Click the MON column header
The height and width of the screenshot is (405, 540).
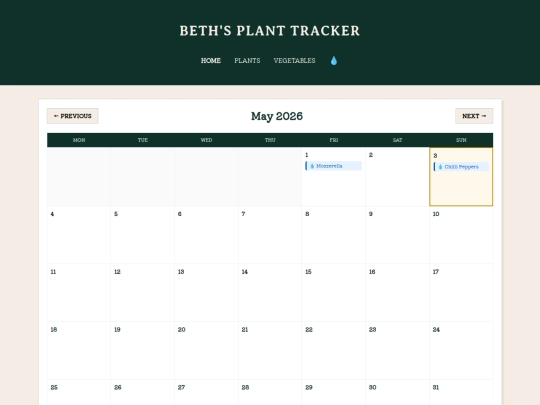click(79, 140)
